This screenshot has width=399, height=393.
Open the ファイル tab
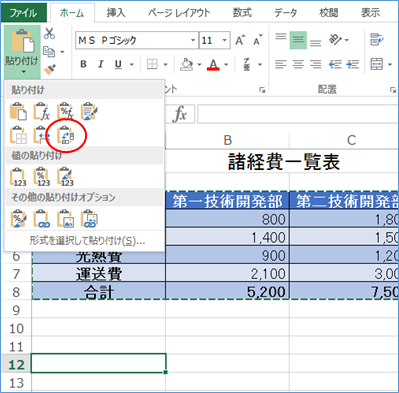[23, 13]
